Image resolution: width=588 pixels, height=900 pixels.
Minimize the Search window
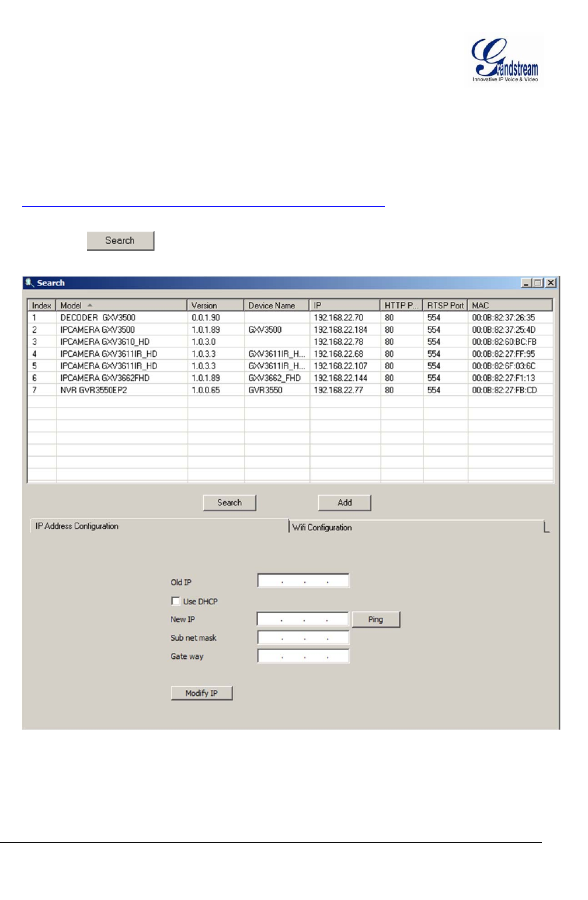point(527,283)
